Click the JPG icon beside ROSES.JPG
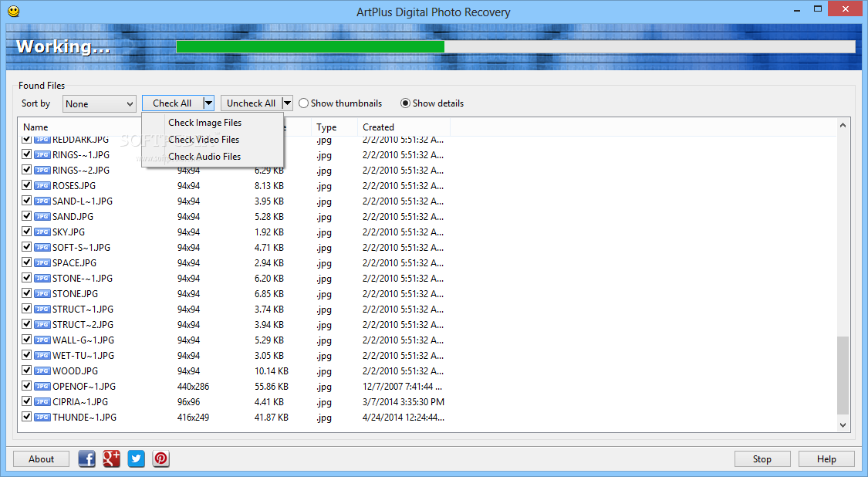The height and width of the screenshot is (477, 868). [42, 185]
